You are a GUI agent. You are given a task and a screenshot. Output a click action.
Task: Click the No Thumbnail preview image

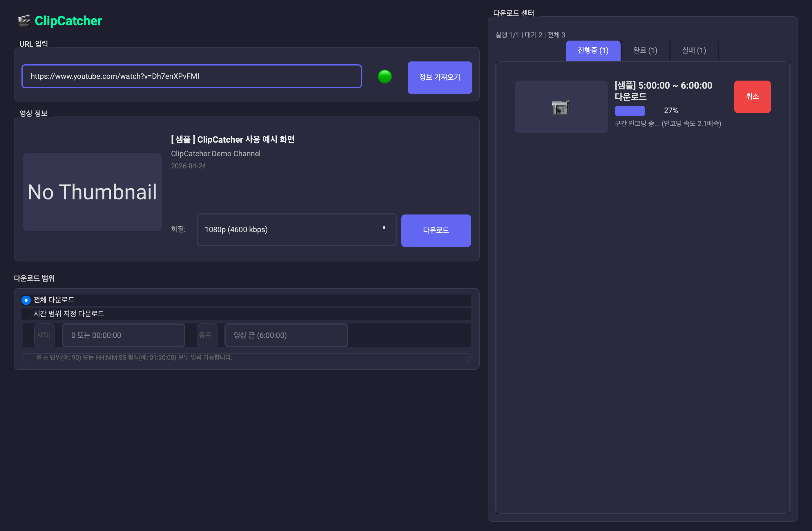(x=92, y=192)
